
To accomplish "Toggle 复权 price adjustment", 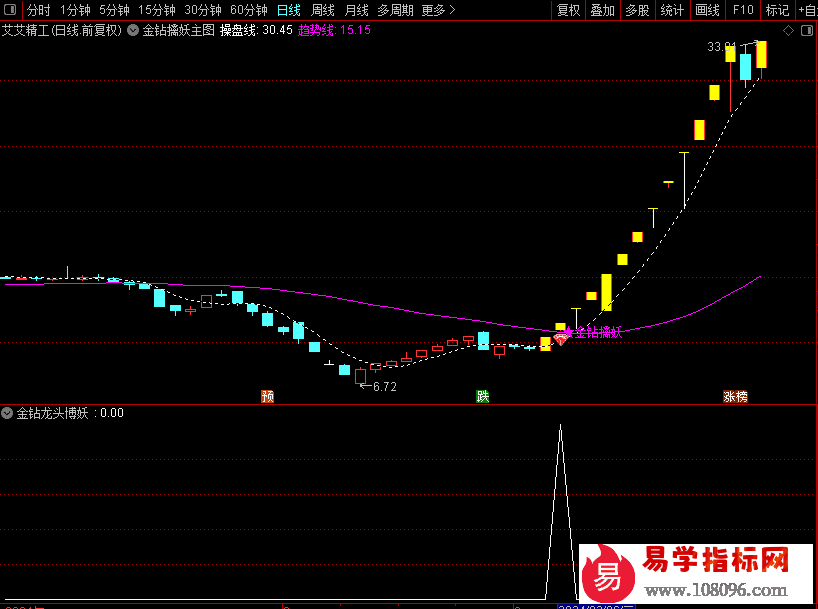I will (x=568, y=10).
